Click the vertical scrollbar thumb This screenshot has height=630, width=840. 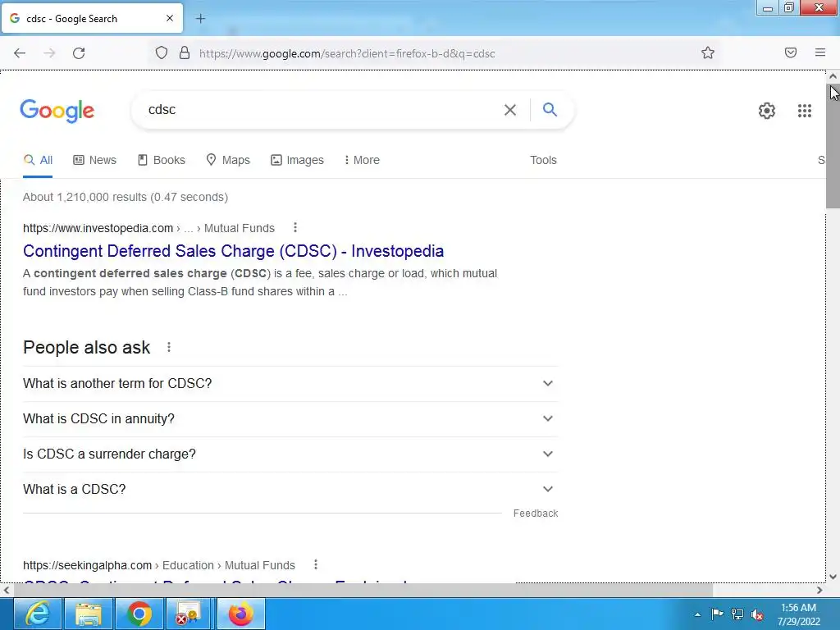(833, 144)
